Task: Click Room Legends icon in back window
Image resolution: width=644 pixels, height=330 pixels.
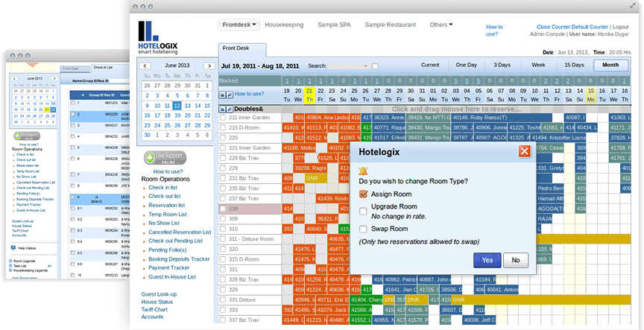Action: point(10,261)
